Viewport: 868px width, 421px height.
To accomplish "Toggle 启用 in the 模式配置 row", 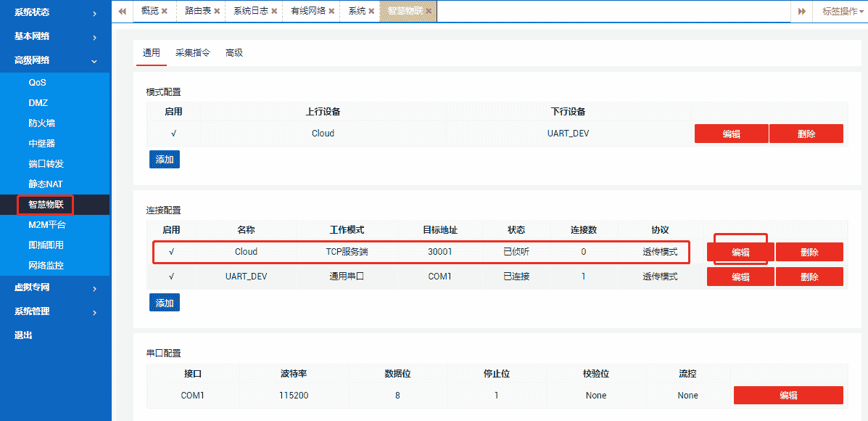I will (x=175, y=133).
